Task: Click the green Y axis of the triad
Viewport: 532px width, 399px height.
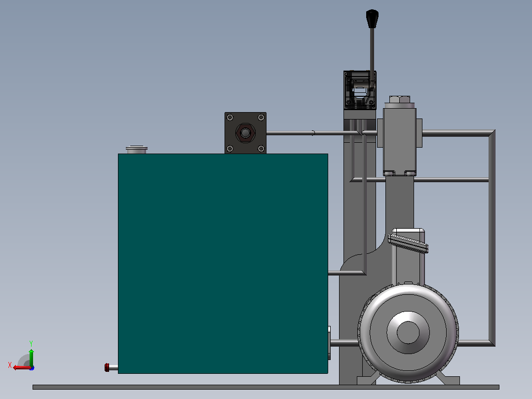Action: (x=31, y=358)
